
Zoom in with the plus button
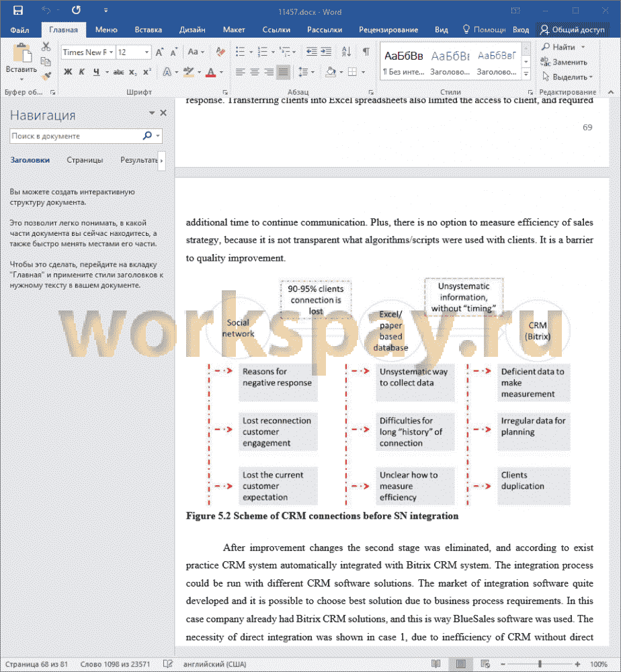tap(577, 663)
